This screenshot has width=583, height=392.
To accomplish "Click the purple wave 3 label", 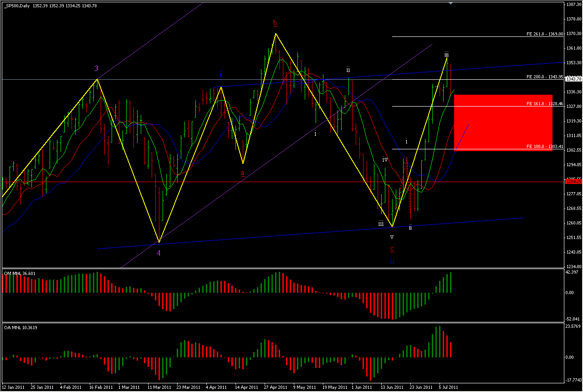I will pos(96,69).
